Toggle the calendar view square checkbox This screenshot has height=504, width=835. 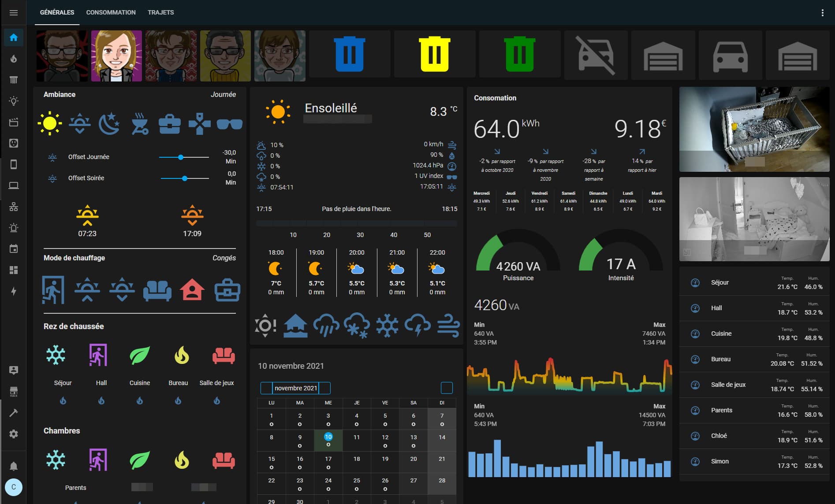click(x=447, y=388)
